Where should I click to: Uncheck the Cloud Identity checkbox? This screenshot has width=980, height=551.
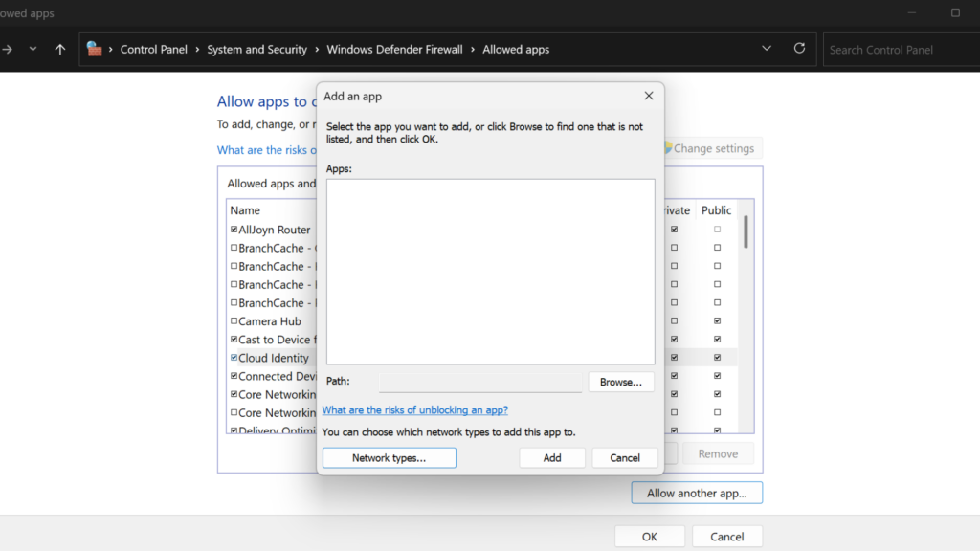pos(234,358)
